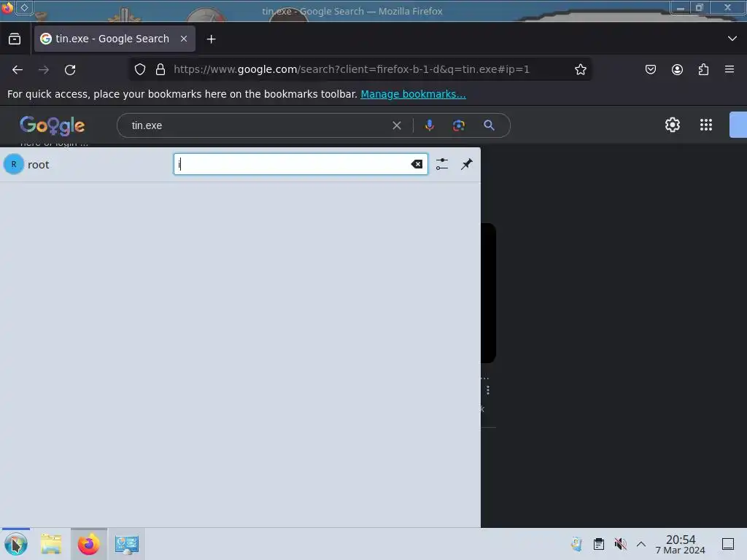Open file manager from taskbar
747x560 pixels.
pyautogui.click(x=52, y=544)
